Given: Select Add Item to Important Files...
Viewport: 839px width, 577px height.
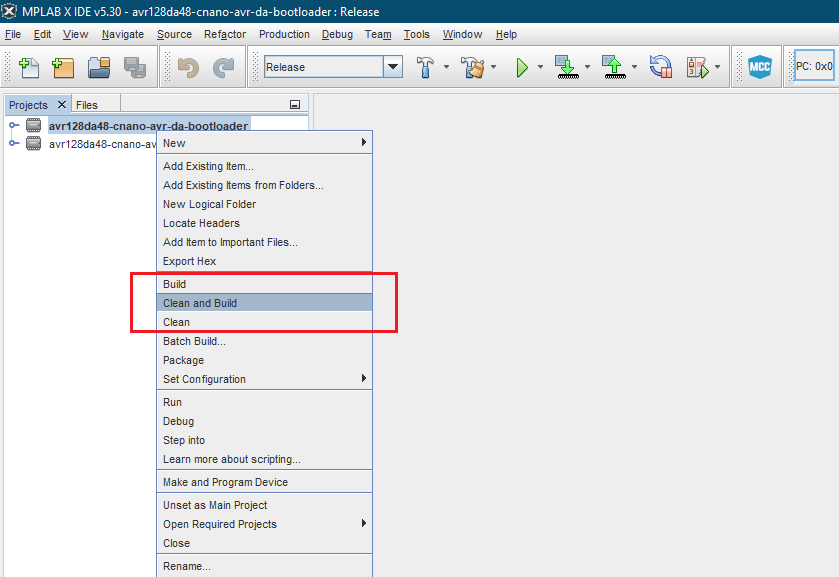Looking at the screenshot, I should click(264, 242).
